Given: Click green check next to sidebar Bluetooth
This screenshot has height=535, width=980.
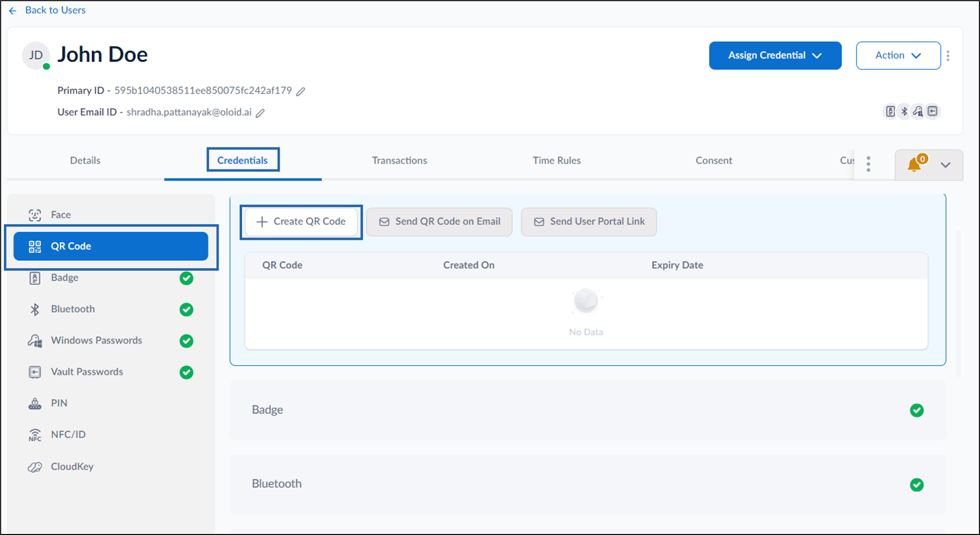Looking at the screenshot, I should pyautogui.click(x=186, y=309).
